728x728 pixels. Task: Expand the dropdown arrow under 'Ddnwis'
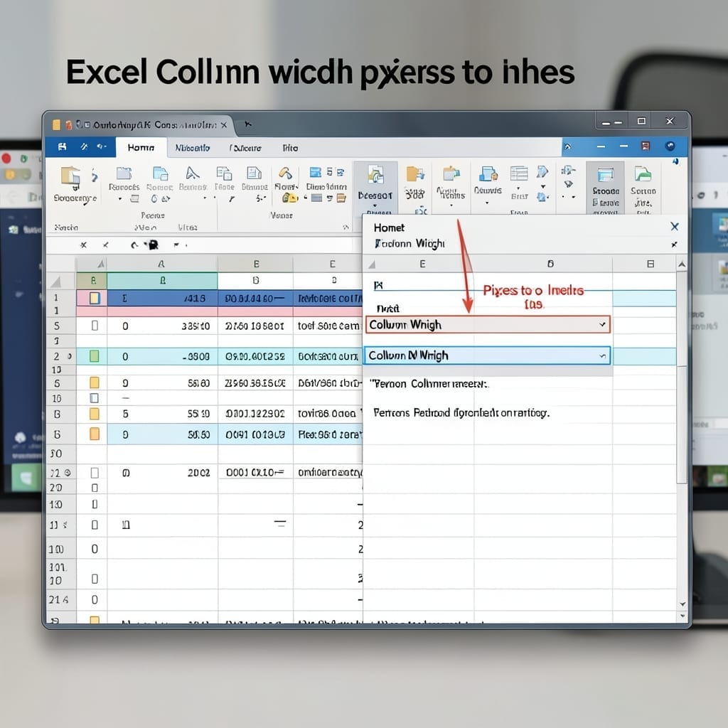click(x=487, y=203)
